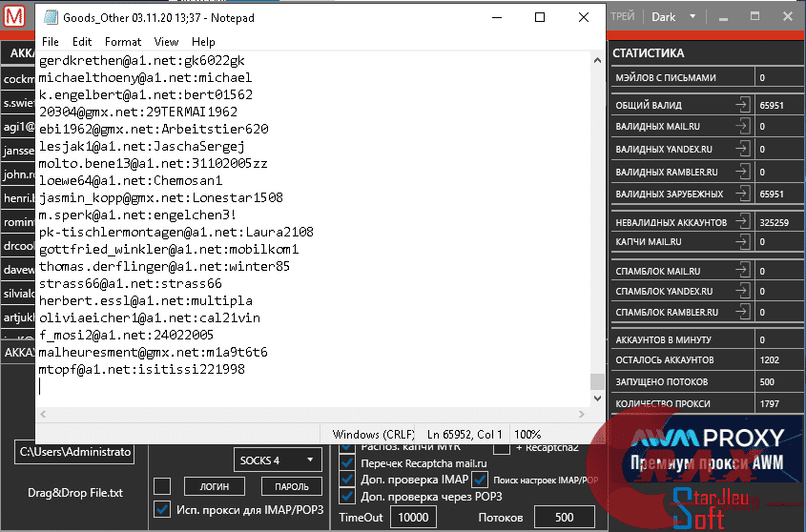Tick the empty checkbox left of ЛОГИН

pos(162,486)
